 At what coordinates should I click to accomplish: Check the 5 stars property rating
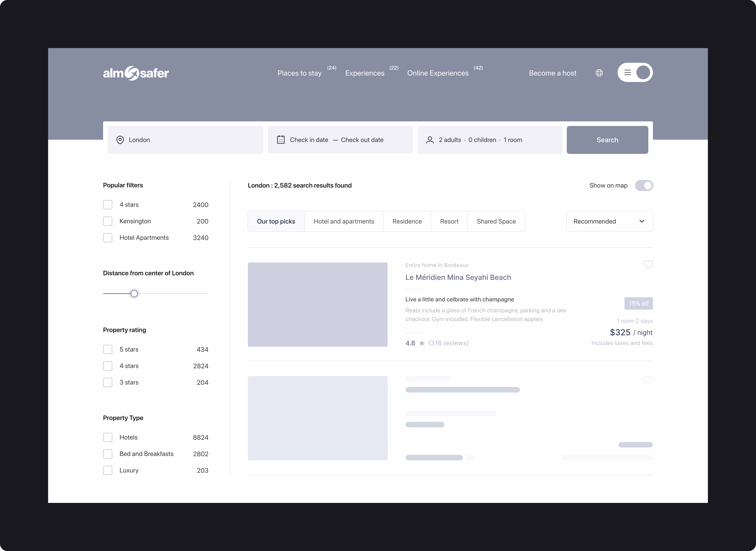click(108, 349)
